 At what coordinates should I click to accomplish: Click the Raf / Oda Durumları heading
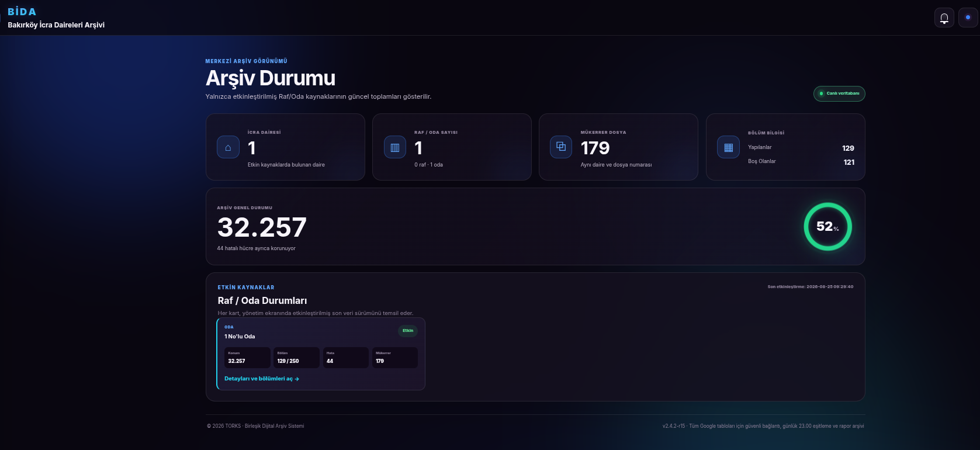[x=262, y=301]
